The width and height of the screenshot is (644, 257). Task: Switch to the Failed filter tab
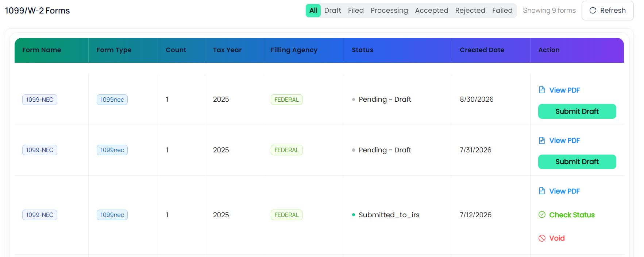(x=502, y=11)
